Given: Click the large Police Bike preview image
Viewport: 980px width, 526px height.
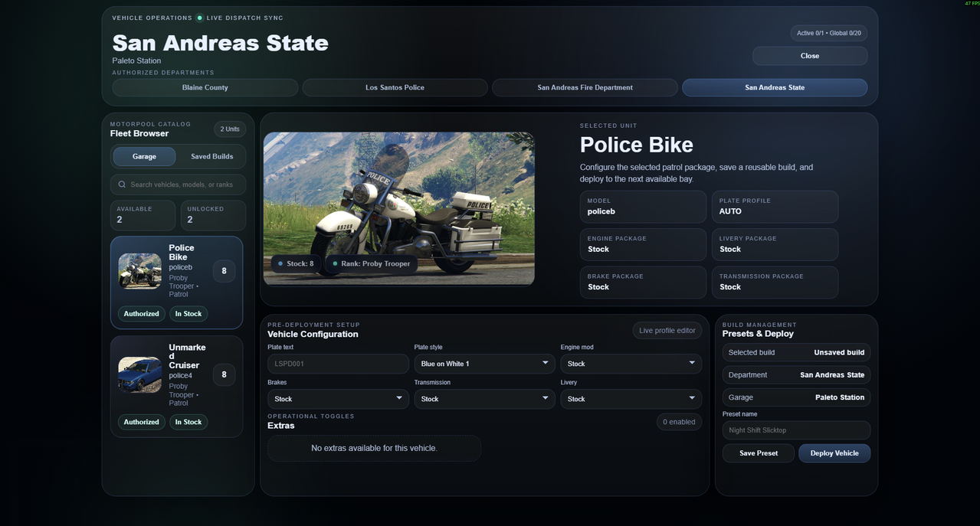Looking at the screenshot, I should [399, 209].
